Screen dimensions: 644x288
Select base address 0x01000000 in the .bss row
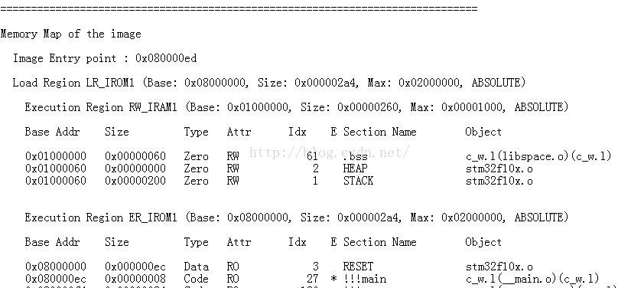56,157
